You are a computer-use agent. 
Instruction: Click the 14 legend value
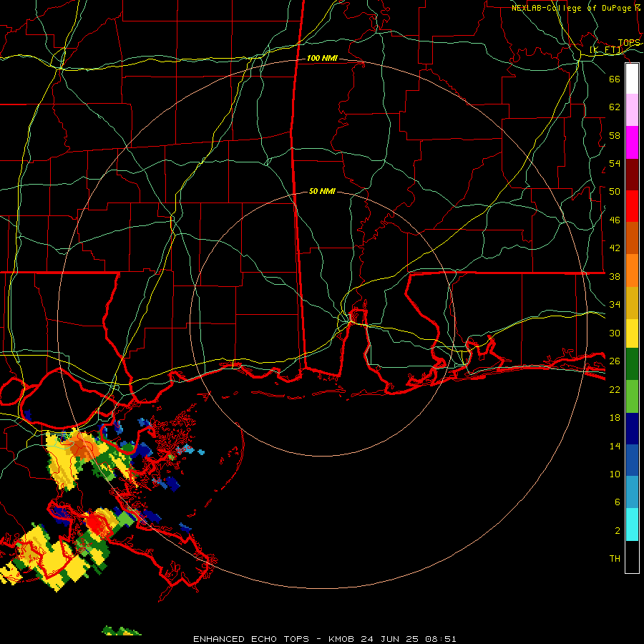click(615, 446)
